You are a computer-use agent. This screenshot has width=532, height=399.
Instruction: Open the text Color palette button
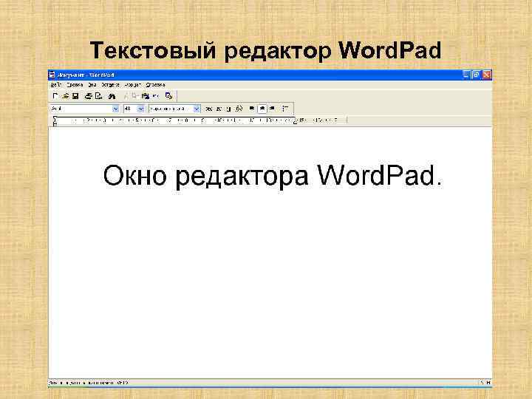239,109
